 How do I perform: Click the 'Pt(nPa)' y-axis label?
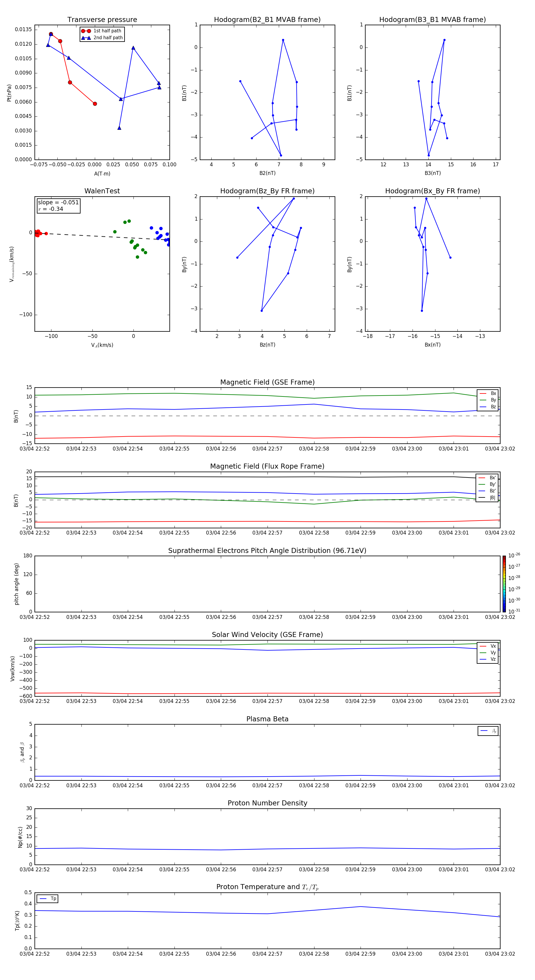click(9, 93)
